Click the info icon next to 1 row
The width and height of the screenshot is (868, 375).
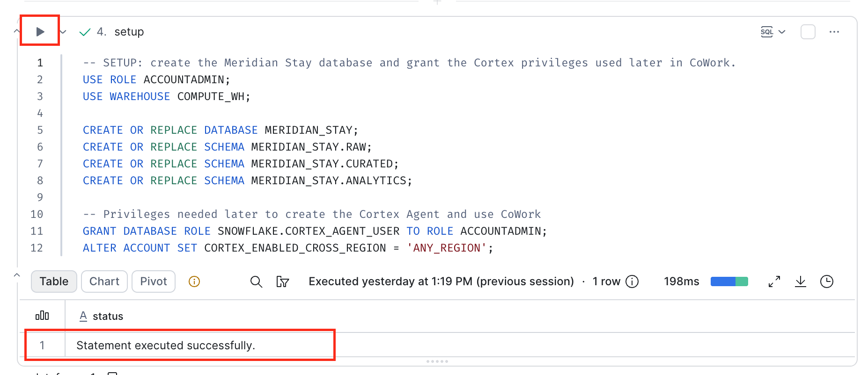click(x=632, y=281)
